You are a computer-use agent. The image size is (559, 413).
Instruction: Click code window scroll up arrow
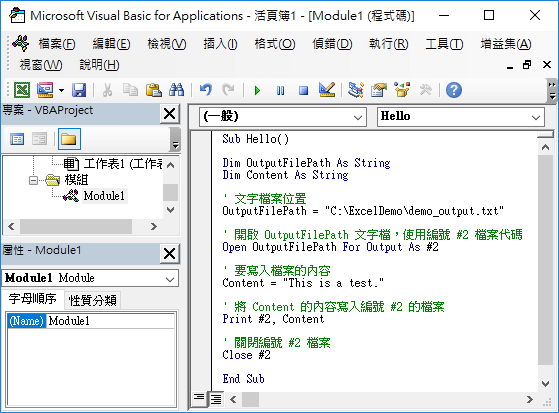(x=545, y=147)
